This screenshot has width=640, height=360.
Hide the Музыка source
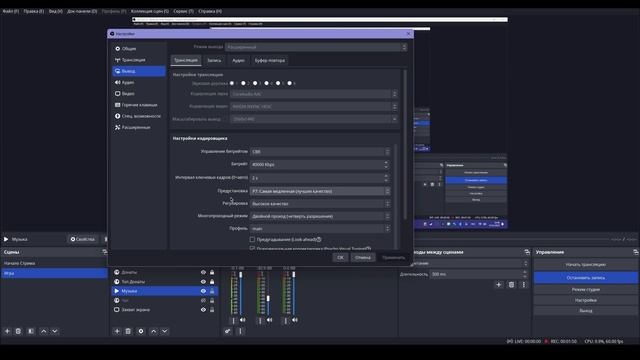[203, 291]
